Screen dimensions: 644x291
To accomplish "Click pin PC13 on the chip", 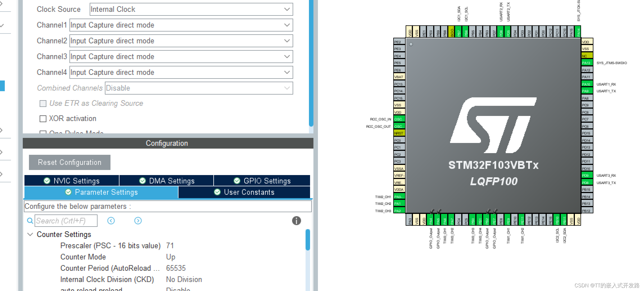I will (399, 84).
